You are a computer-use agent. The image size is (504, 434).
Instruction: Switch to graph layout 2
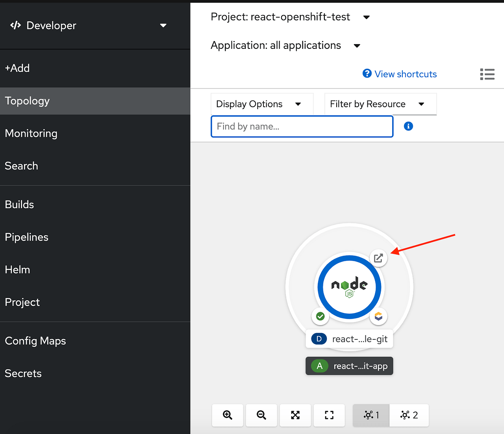tap(409, 415)
